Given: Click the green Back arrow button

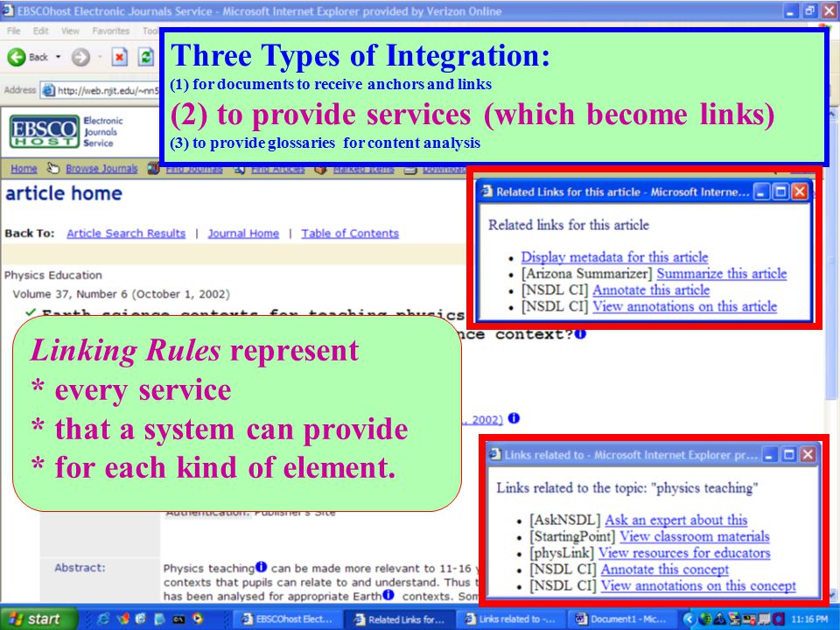Looking at the screenshot, I should (17, 57).
